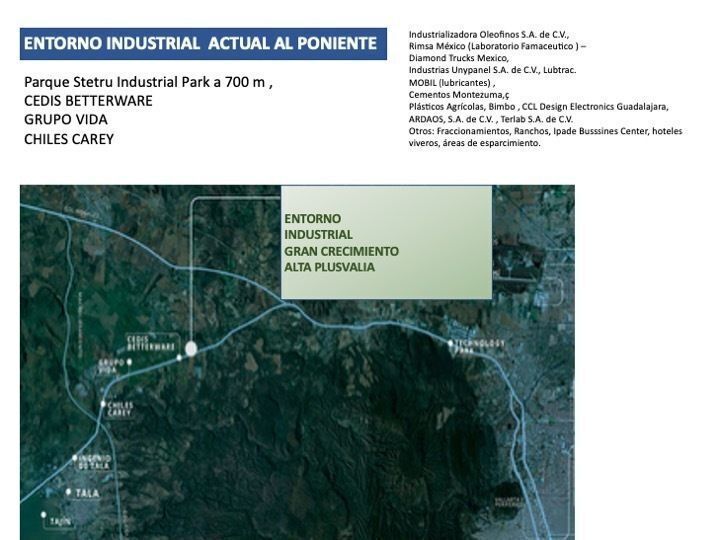Click the Technology Park map marker

[x=451, y=342]
